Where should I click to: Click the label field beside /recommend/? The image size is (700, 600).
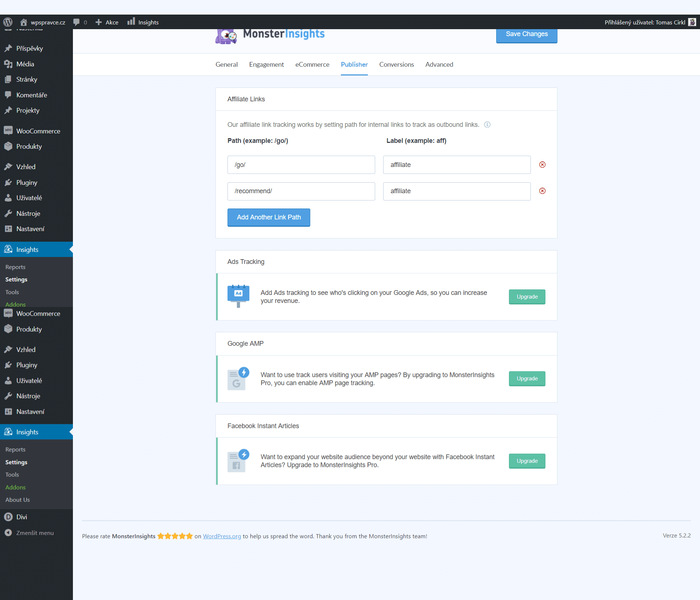click(x=457, y=191)
